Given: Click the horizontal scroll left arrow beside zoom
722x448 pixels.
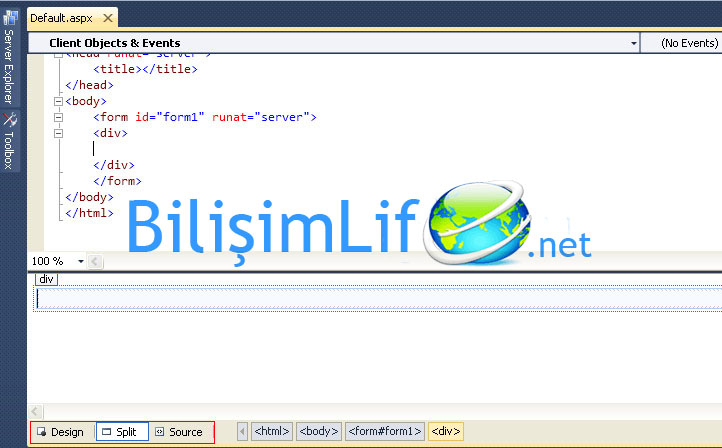Looking at the screenshot, I should click(96, 261).
